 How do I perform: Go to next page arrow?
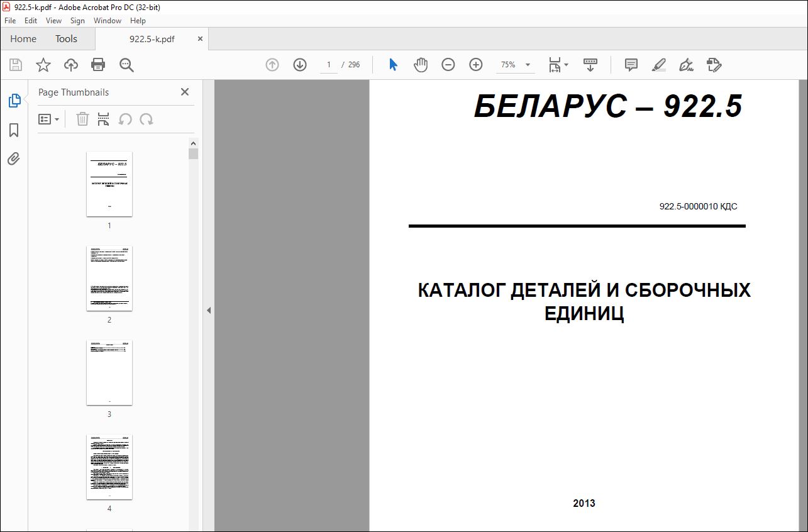click(x=300, y=65)
